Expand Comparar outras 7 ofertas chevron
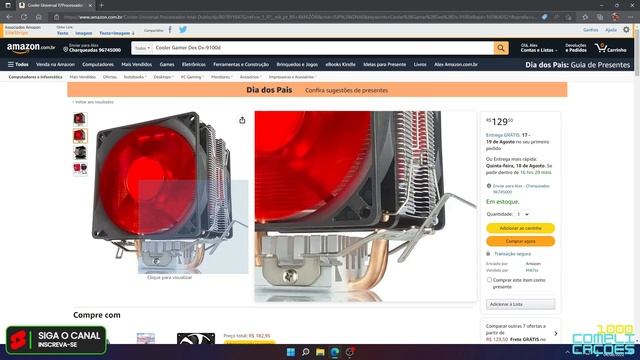 (x=556, y=333)
